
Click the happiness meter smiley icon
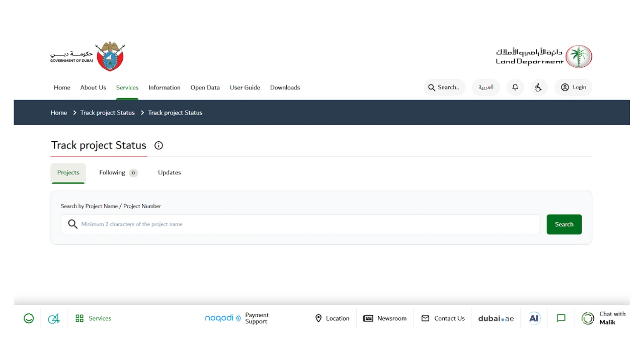29,318
